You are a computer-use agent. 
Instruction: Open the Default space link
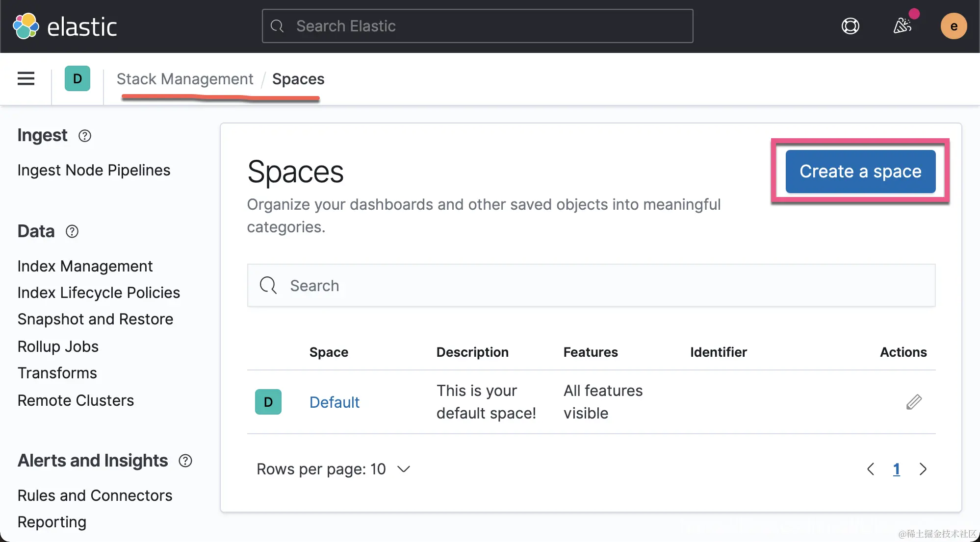[334, 402]
